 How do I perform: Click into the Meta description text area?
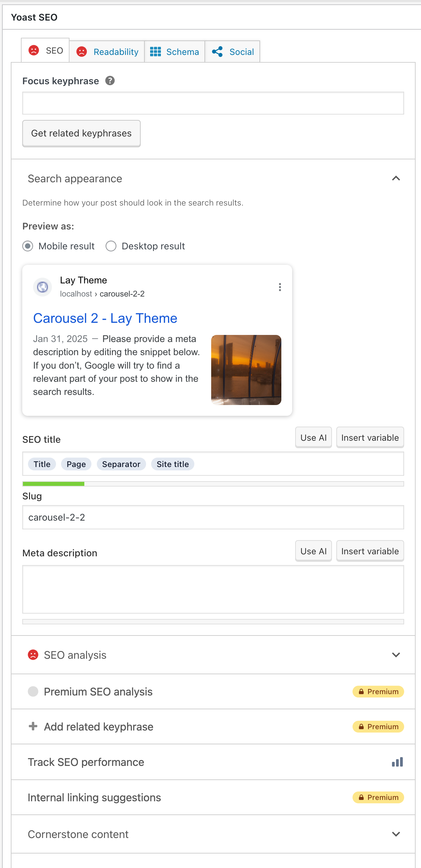(x=213, y=589)
